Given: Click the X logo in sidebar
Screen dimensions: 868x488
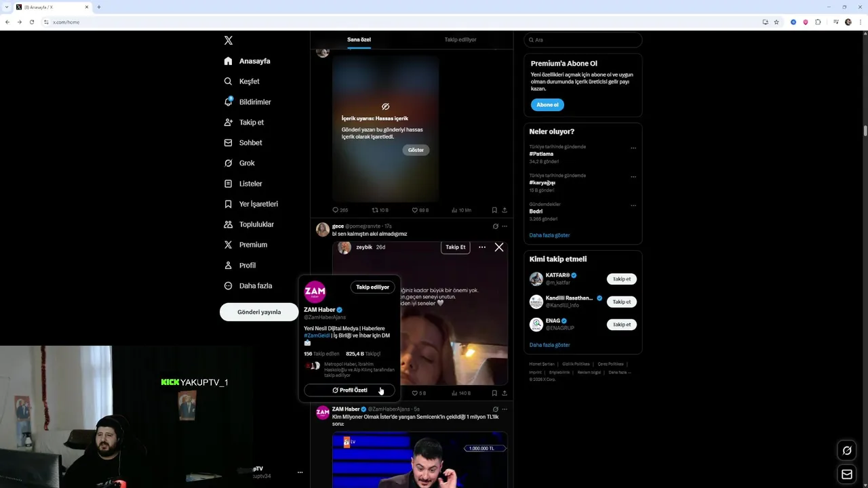Looking at the screenshot, I should pyautogui.click(x=229, y=41).
